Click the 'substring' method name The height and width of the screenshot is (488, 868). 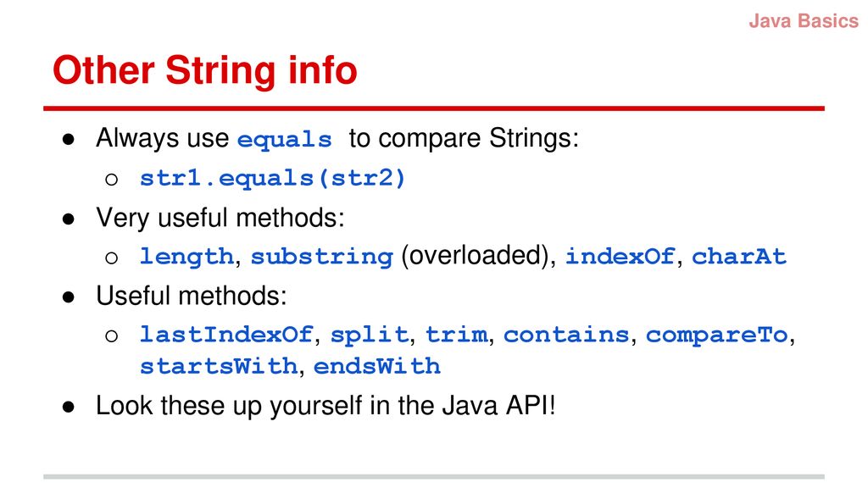click(x=321, y=257)
